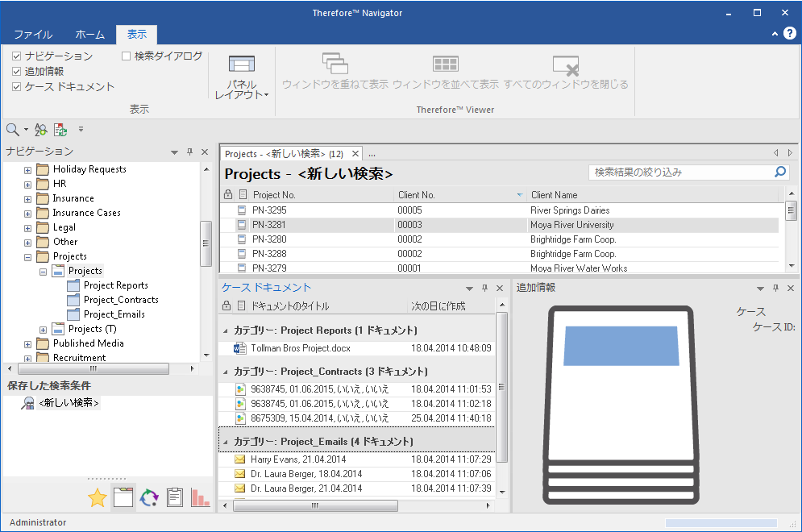Toggle the 追加情報 checkbox
Image resolution: width=802 pixels, height=532 pixels.
[x=16, y=71]
